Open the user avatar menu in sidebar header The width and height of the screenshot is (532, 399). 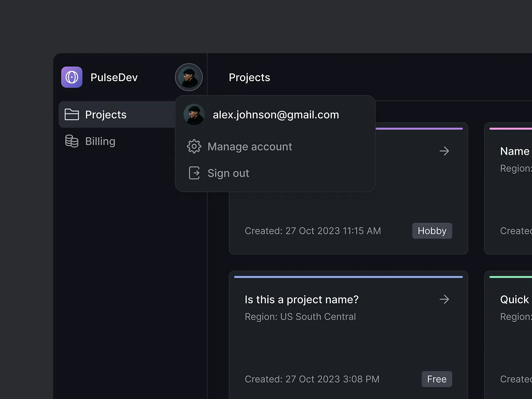click(x=189, y=77)
